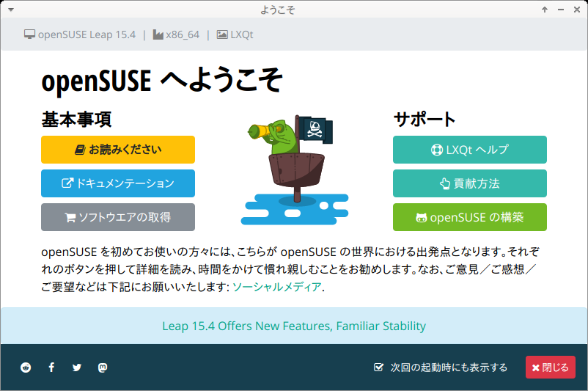Open the Twitter social icon

click(77, 368)
